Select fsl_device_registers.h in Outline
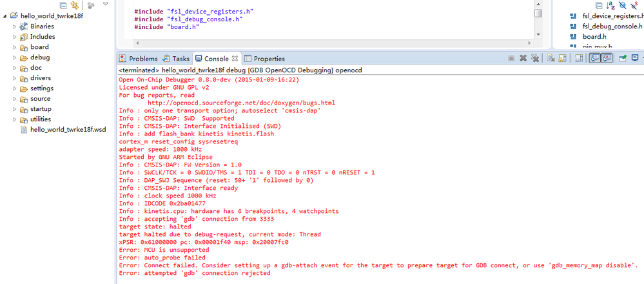Image resolution: width=644 pixels, height=284 pixels. click(x=613, y=16)
